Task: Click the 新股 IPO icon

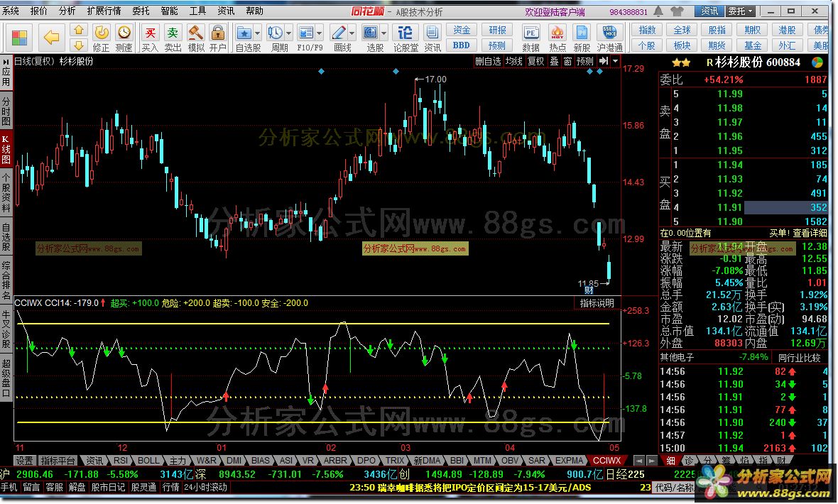Action: [582, 33]
